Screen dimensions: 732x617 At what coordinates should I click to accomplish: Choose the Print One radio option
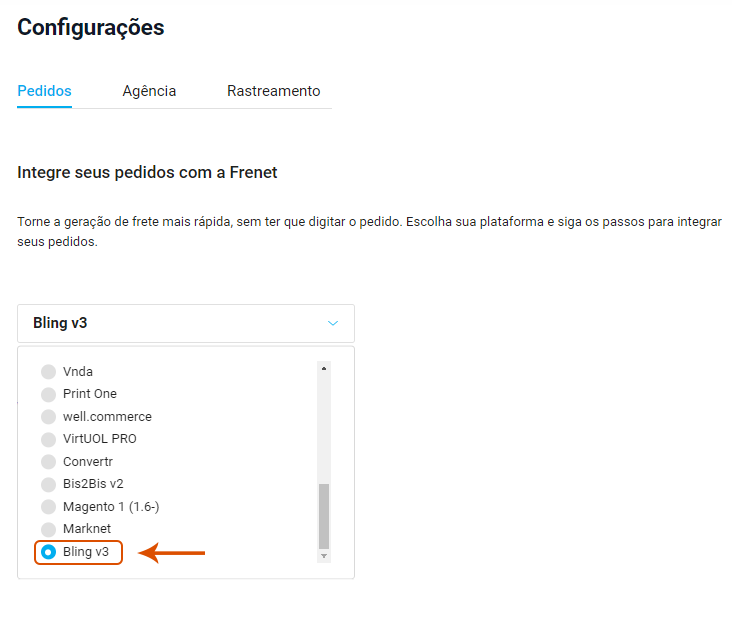(48, 394)
